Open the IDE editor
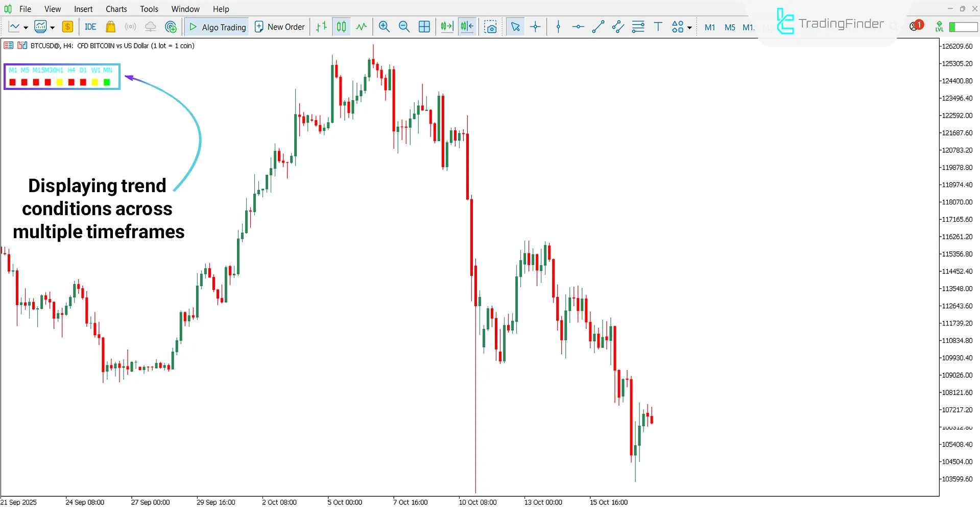This screenshot has width=980, height=509. (x=90, y=27)
